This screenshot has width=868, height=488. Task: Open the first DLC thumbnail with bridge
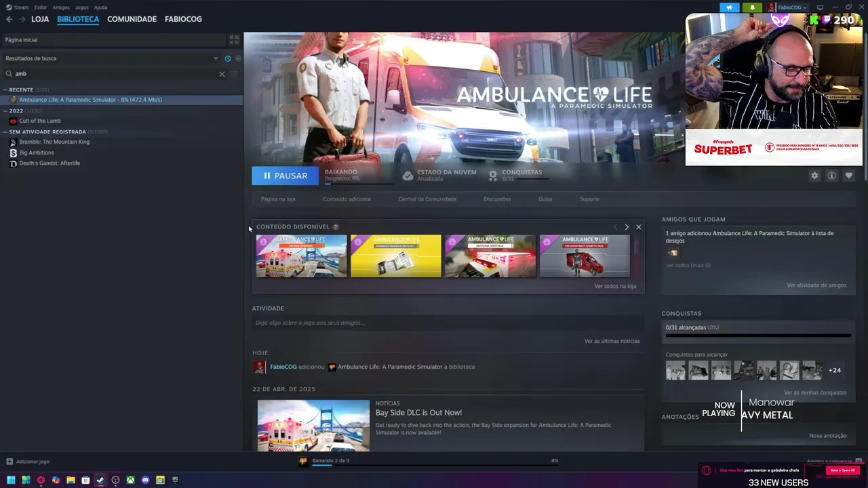(x=301, y=256)
